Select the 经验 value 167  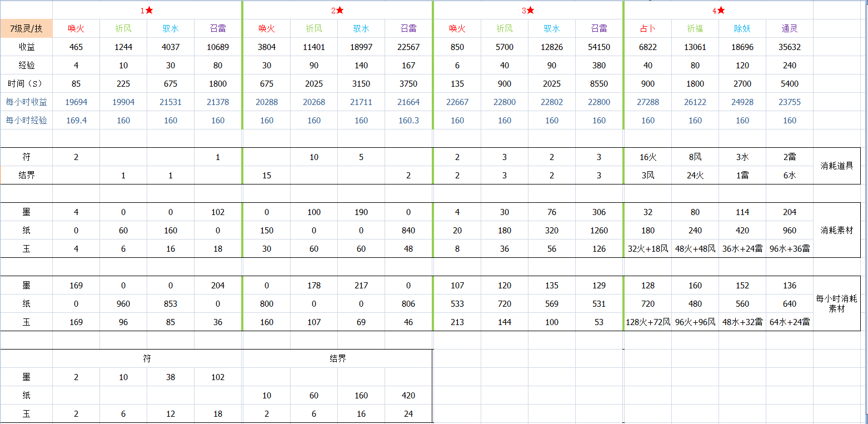point(408,65)
